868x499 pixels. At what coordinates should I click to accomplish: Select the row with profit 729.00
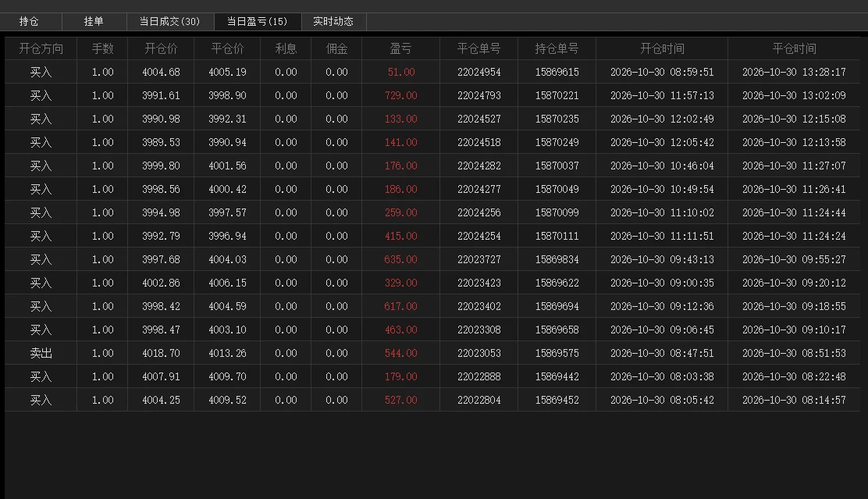432,95
